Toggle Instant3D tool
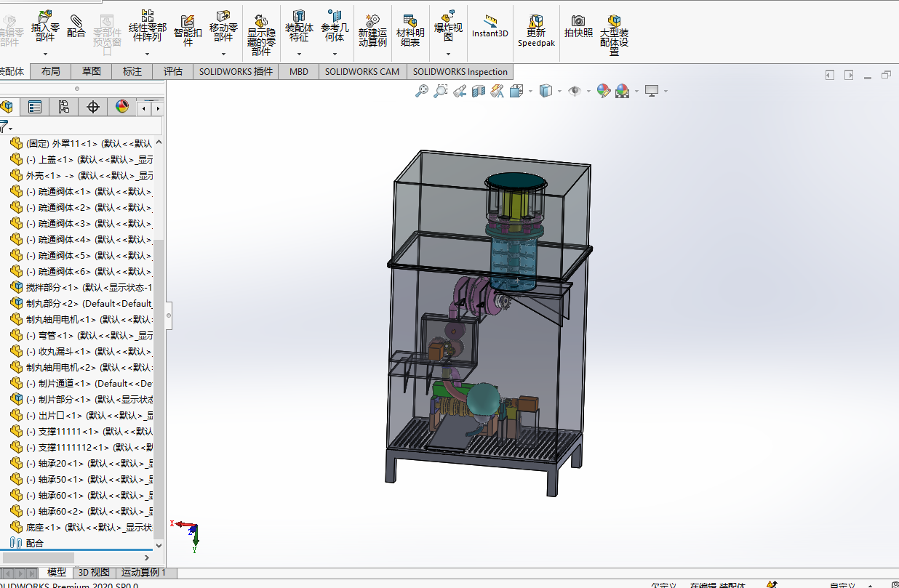Viewport: 899px width, 588px height. (x=490, y=26)
